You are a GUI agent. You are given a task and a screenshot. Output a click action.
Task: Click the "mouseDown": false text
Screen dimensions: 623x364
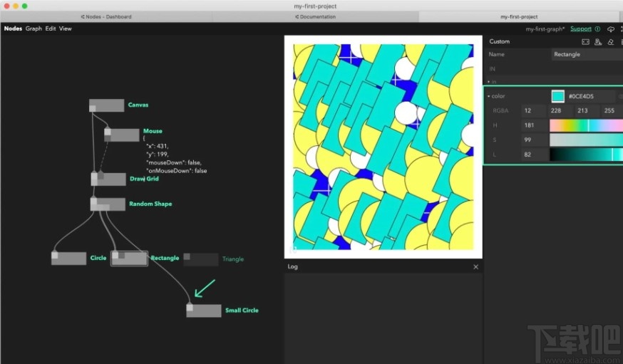[x=174, y=162]
